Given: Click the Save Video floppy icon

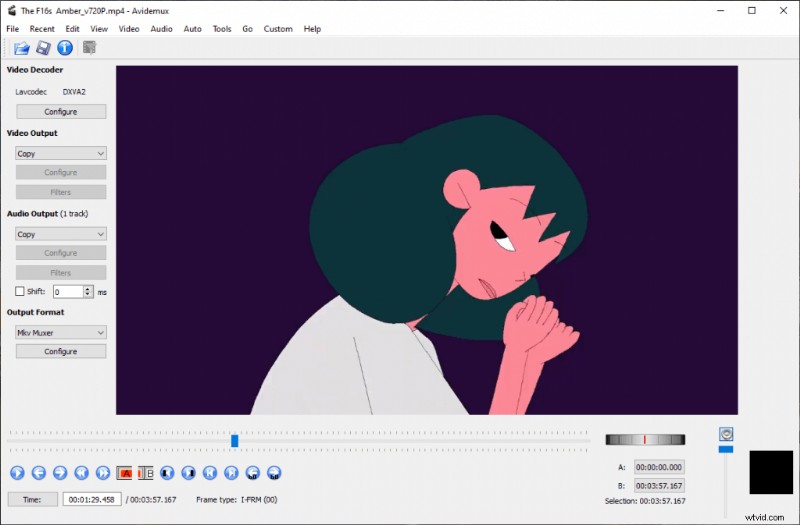Looking at the screenshot, I should pyautogui.click(x=43, y=48).
